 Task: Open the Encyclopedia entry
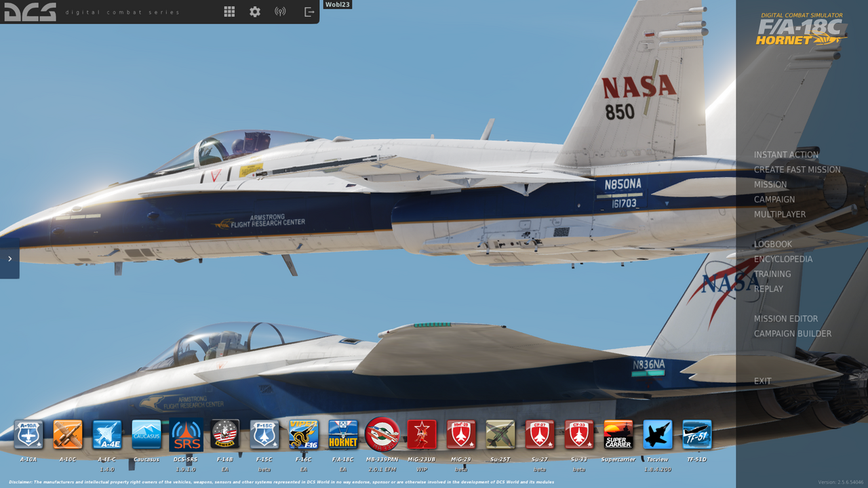pyautogui.click(x=783, y=259)
